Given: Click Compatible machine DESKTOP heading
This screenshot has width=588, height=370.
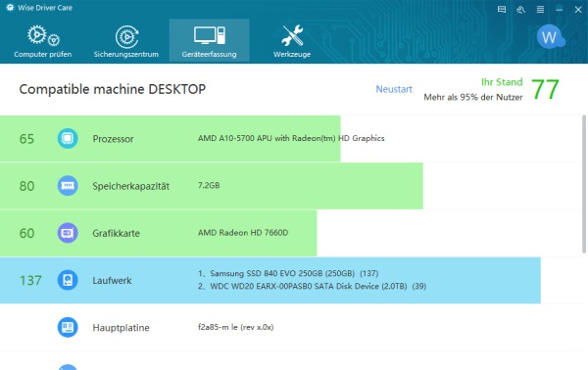Looking at the screenshot, I should [113, 89].
